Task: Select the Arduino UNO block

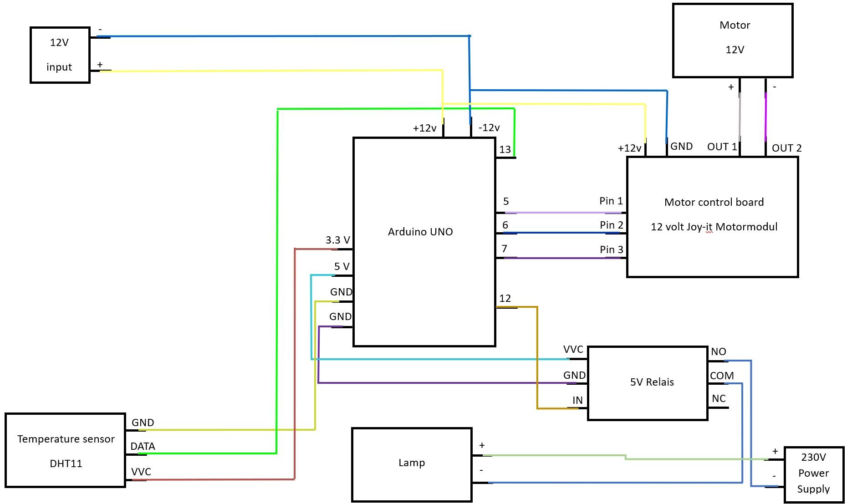Action: [x=423, y=231]
